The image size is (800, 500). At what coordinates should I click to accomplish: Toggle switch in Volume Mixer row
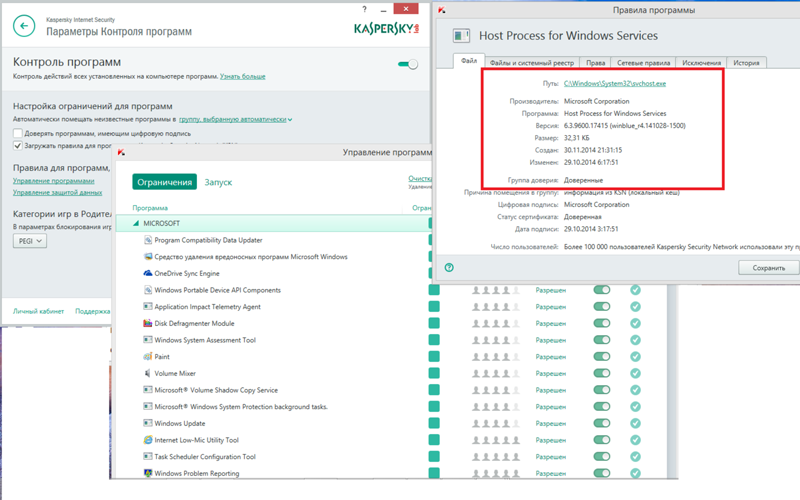[x=602, y=373]
